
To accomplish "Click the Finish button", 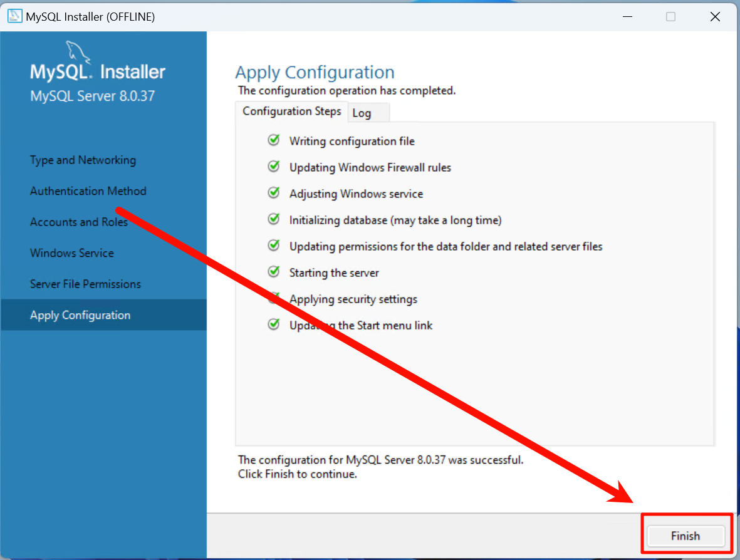I will click(x=685, y=536).
